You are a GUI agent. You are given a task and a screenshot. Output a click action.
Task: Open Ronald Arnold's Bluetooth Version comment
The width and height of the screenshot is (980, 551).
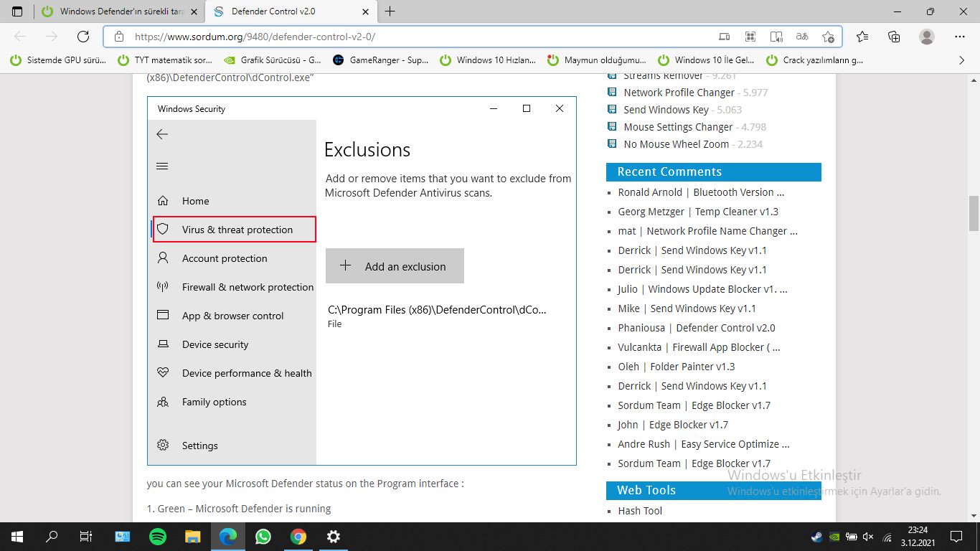click(701, 192)
